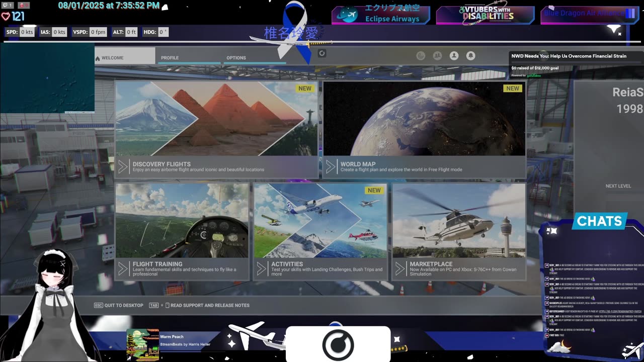Viewport: 644px width, 362px height.
Task: Click the arrow icon beside WORLD MAP
Action: [x=331, y=167]
